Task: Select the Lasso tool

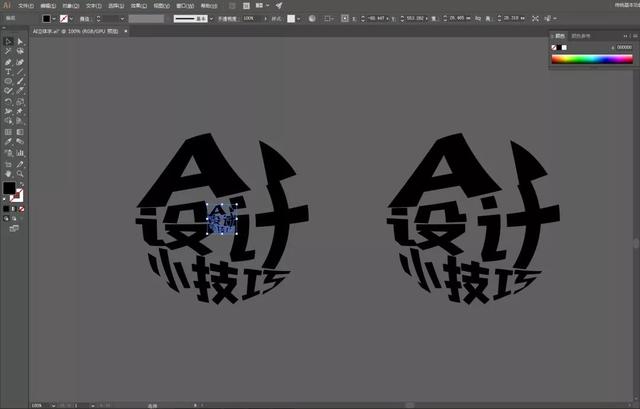Action: pyautogui.click(x=20, y=51)
